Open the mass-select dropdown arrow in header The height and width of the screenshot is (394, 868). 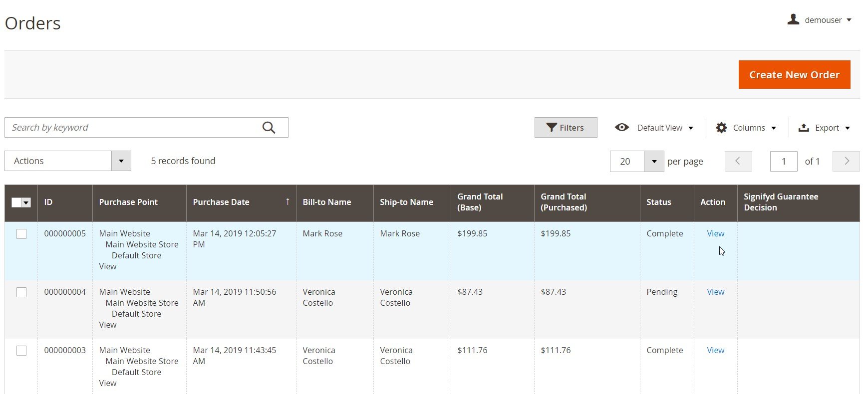[26, 202]
